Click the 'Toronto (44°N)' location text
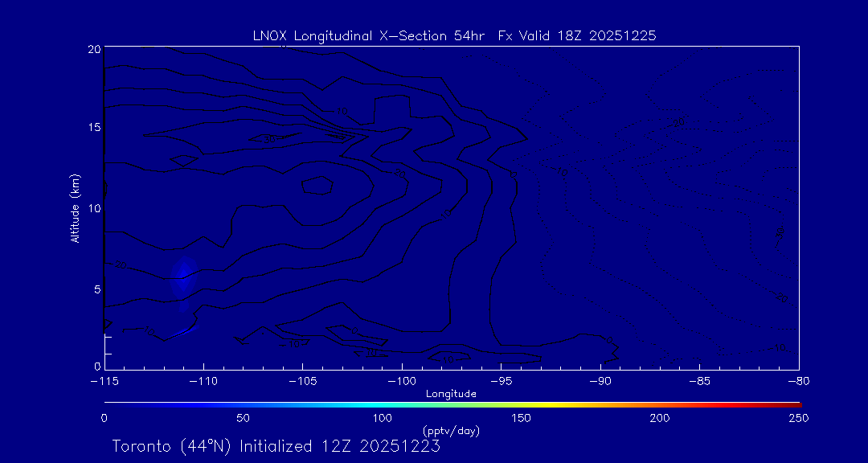Screen dimensions: 868x463 173,446
